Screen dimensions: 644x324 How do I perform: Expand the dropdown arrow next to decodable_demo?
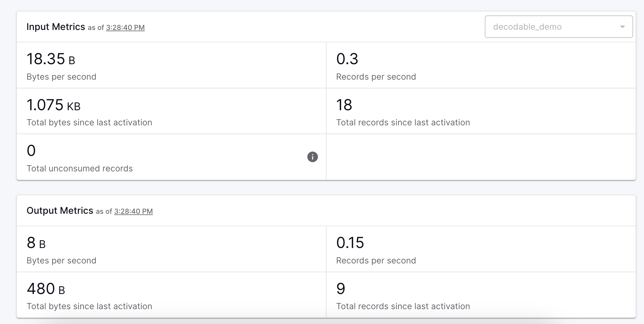[622, 27]
